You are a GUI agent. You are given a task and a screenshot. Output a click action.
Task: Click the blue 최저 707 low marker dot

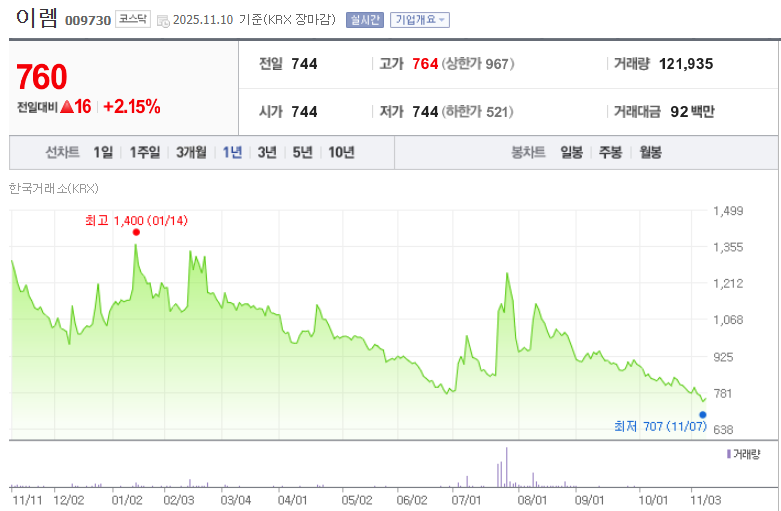(703, 414)
